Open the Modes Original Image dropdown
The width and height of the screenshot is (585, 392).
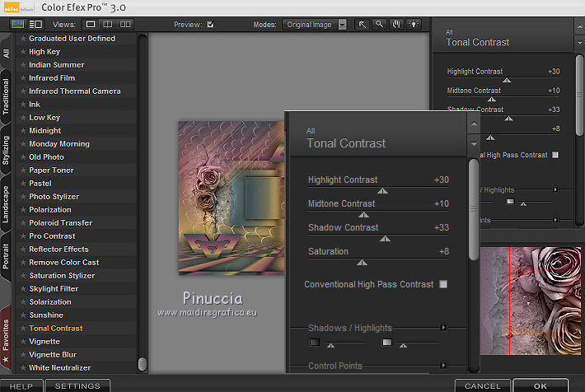tap(314, 25)
